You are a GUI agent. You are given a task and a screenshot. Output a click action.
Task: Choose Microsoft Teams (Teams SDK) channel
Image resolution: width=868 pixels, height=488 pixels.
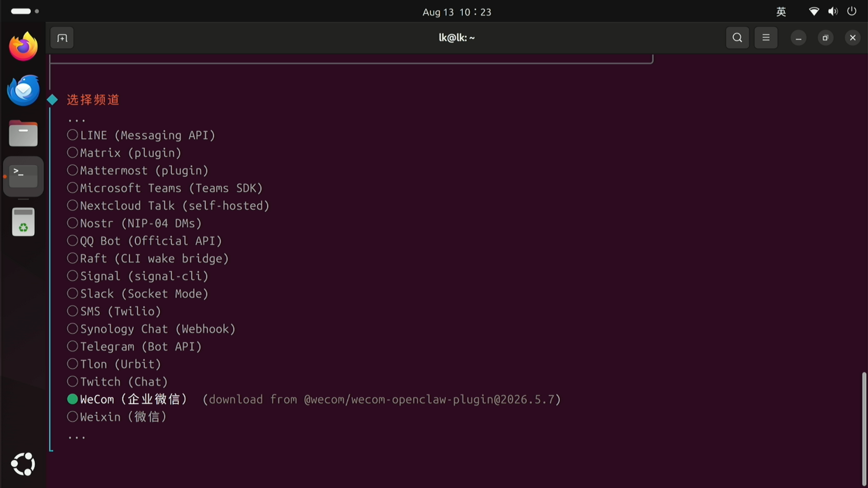pyautogui.click(x=164, y=188)
